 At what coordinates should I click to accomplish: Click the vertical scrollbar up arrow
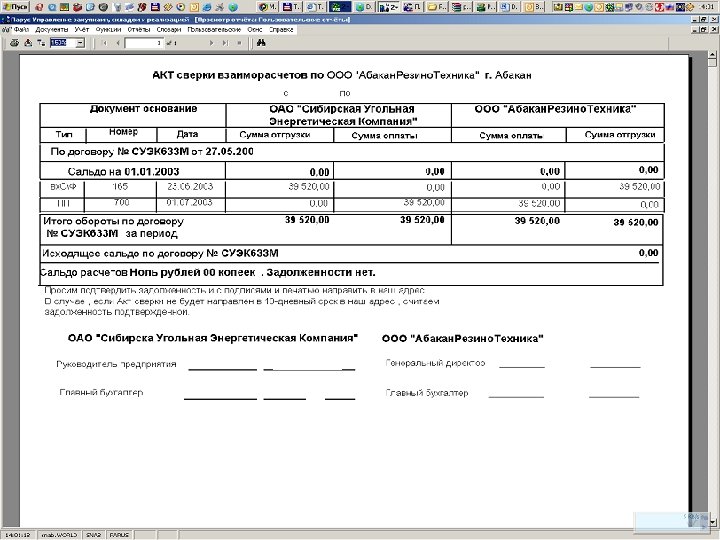[712, 56]
